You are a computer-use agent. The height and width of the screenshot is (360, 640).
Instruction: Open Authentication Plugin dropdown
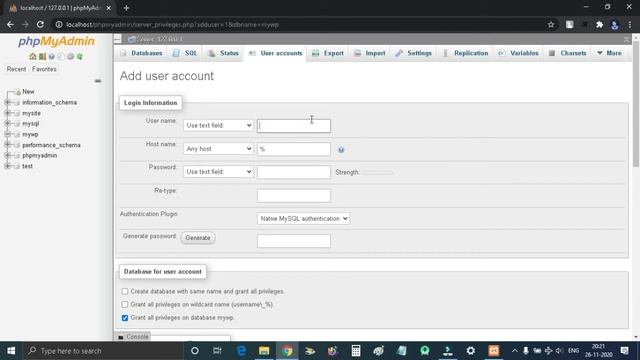click(303, 219)
